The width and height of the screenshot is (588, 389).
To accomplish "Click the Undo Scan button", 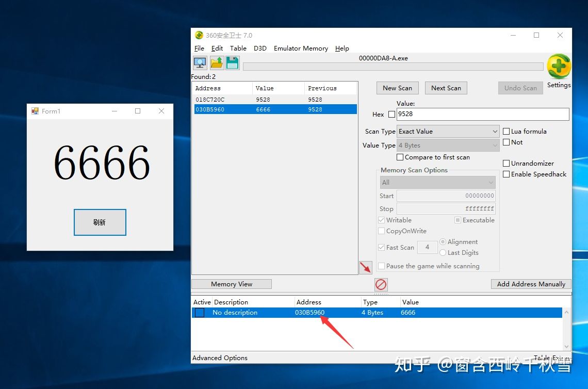I will pos(520,88).
